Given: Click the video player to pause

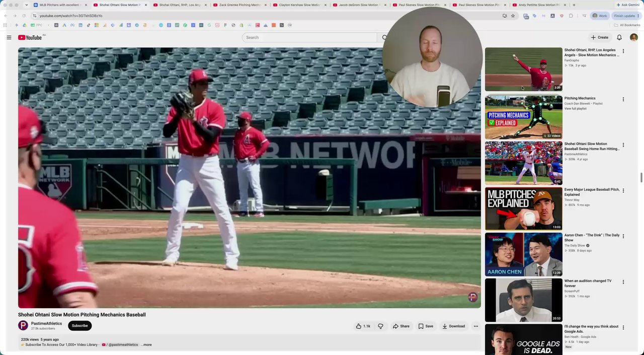Looking at the screenshot, I should coord(250,178).
